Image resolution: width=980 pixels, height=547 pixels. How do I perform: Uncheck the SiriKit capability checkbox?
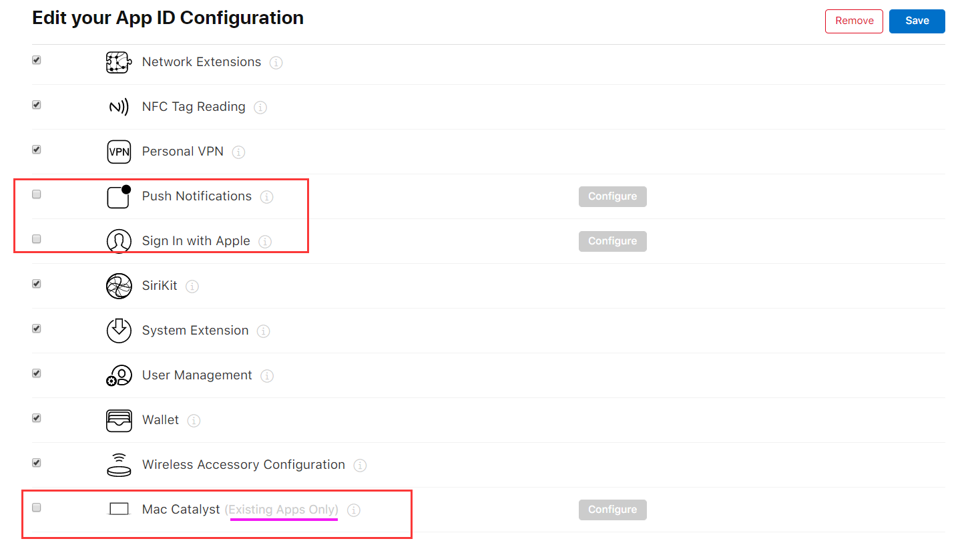pos(37,284)
